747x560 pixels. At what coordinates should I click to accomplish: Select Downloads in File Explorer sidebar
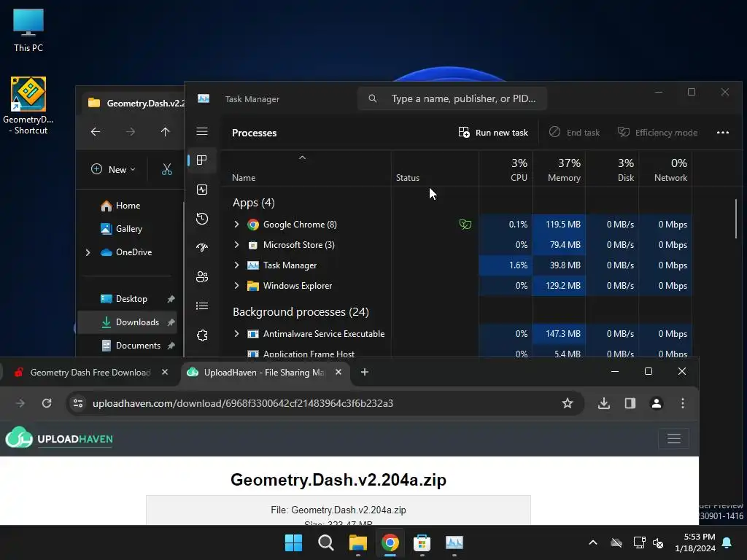(127, 322)
